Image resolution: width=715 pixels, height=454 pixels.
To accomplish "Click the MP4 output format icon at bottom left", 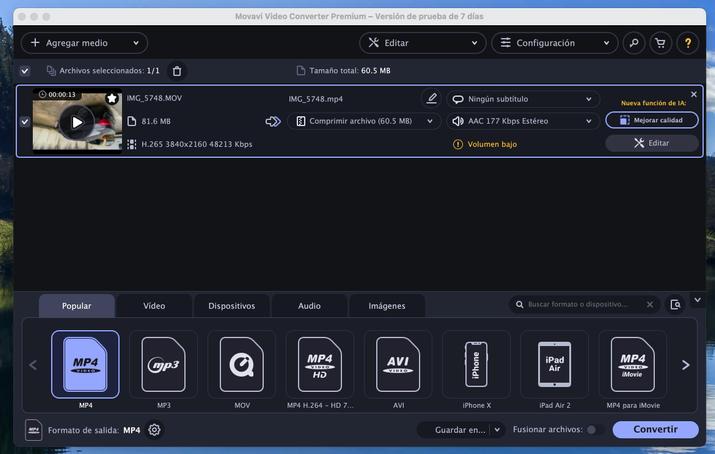I will 33,430.
